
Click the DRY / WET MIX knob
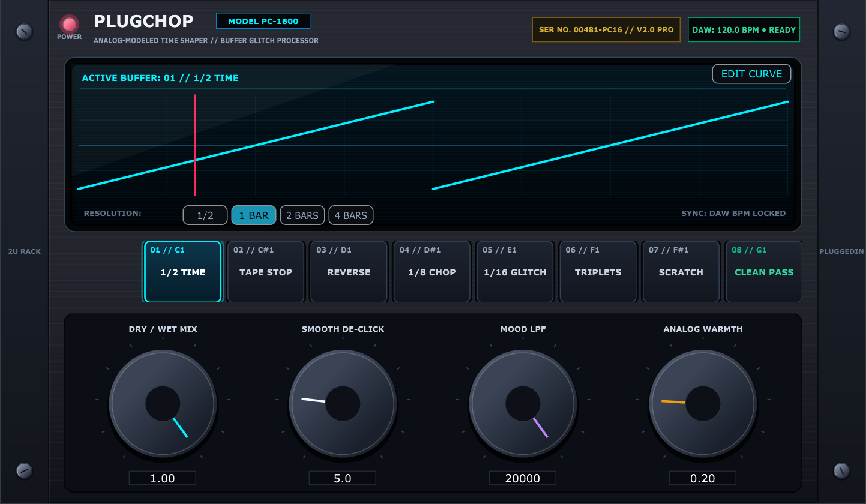coord(163,403)
